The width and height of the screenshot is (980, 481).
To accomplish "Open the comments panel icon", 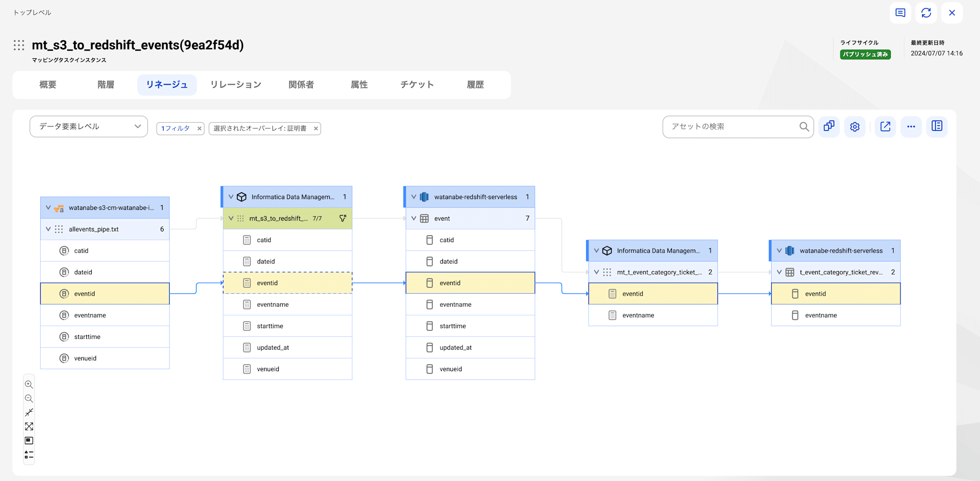I will [x=900, y=13].
